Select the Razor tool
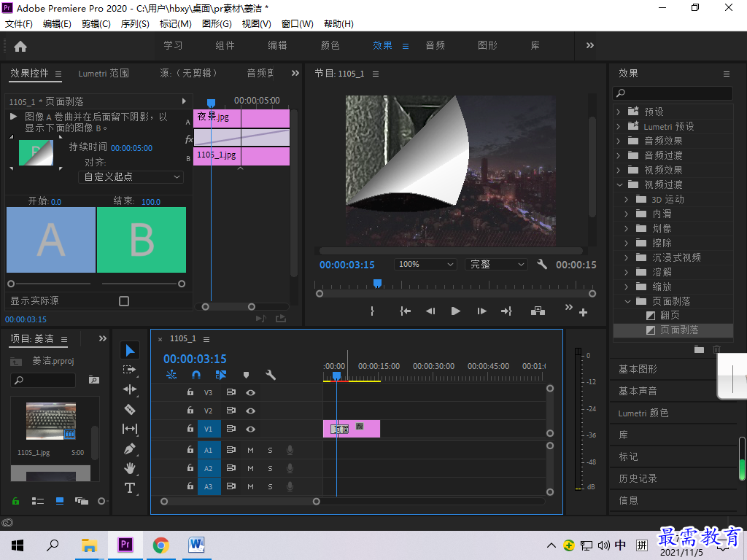Image resolution: width=747 pixels, height=560 pixels. tap(130, 409)
